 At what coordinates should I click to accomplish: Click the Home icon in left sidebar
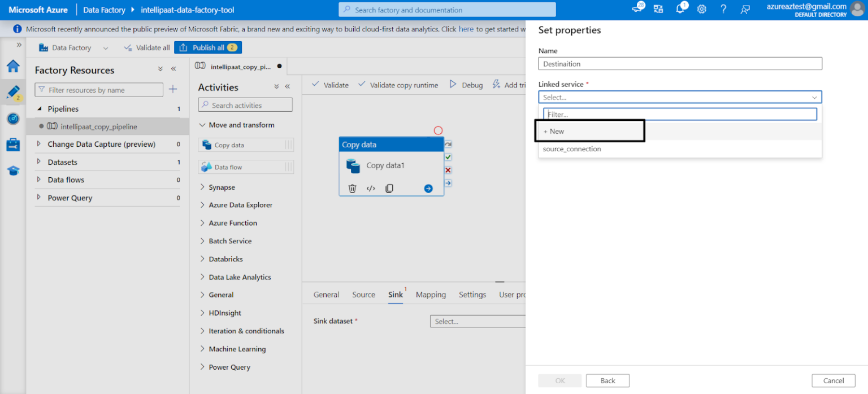(13, 67)
